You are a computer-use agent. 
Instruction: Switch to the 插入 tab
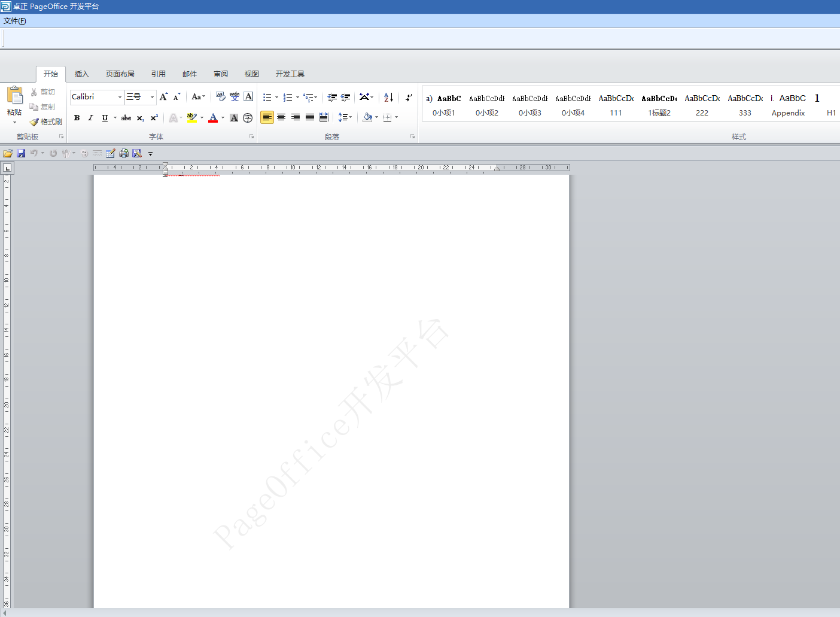(82, 74)
